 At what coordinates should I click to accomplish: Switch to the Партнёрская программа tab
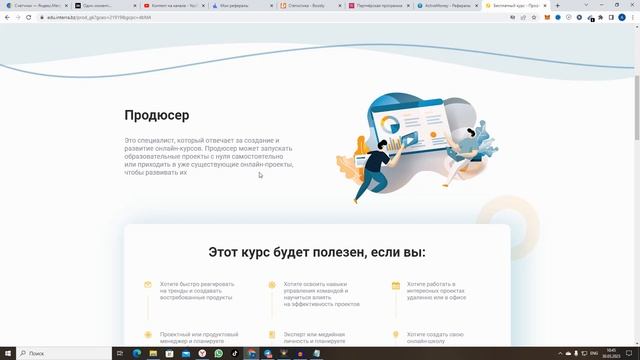(x=380, y=6)
